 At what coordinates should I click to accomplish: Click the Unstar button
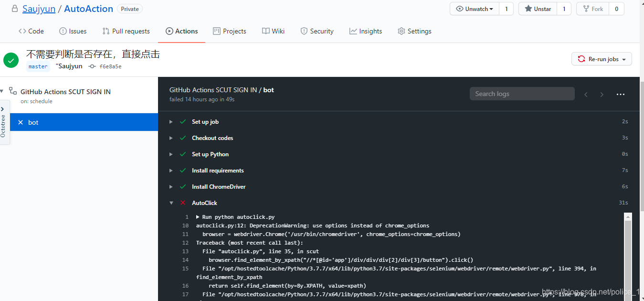538,9
